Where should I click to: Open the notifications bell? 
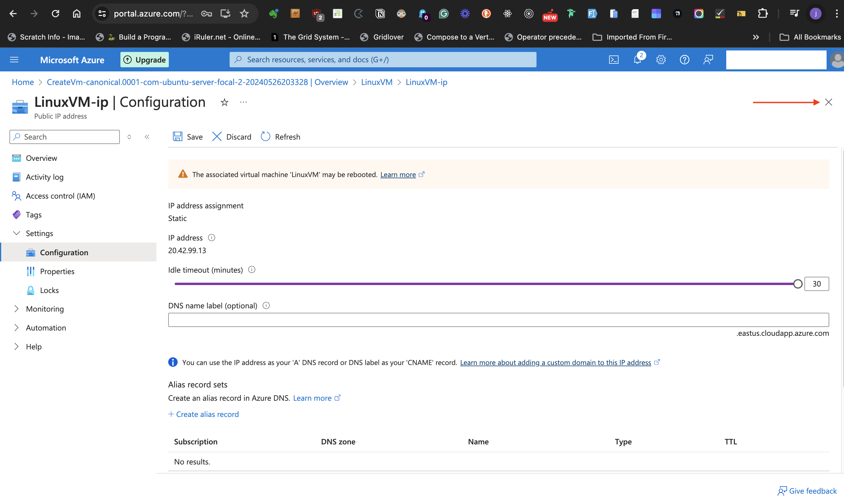pos(637,59)
